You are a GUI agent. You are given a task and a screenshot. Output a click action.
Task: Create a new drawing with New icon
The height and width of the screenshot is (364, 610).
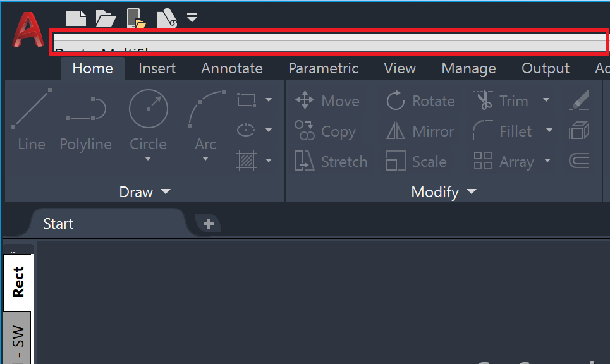pos(75,18)
